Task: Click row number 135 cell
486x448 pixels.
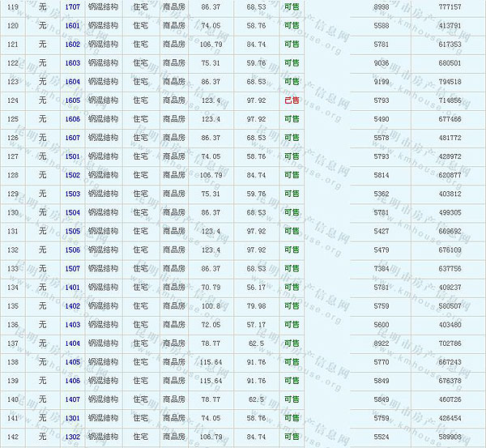Action: (x=12, y=305)
